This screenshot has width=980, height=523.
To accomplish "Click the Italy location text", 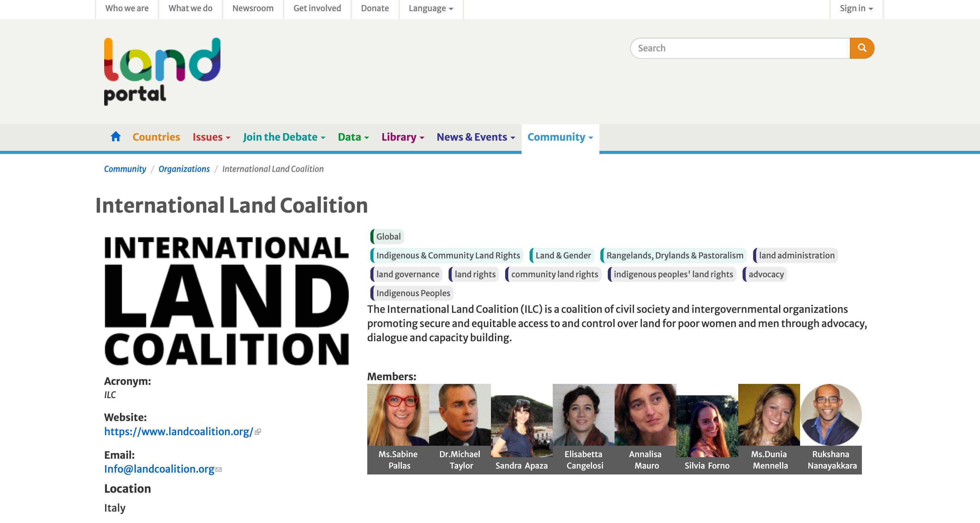I will (x=115, y=508).
